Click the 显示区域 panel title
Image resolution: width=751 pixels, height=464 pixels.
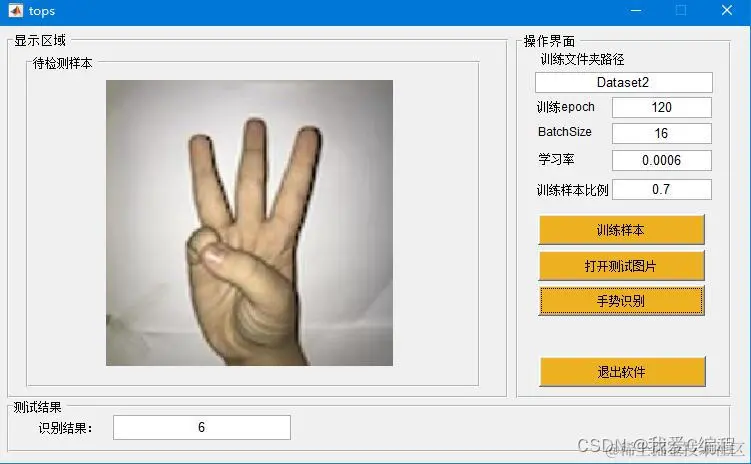point(40,41)
